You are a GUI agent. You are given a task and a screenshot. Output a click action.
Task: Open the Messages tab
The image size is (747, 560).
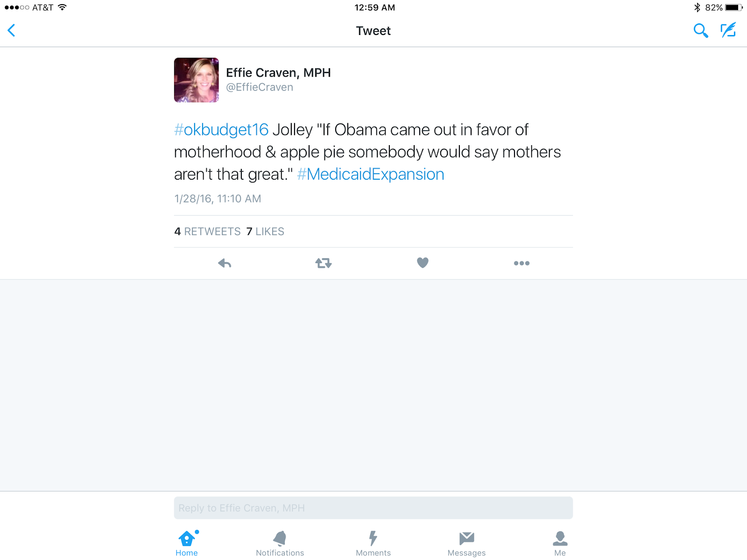[467, 544]
